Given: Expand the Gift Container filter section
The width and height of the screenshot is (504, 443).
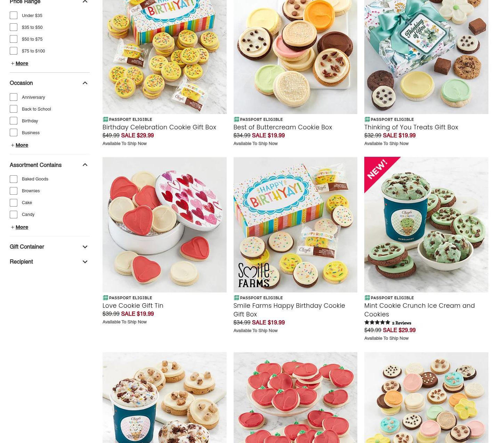Looking at the screenshot, I should coord(49,247).
